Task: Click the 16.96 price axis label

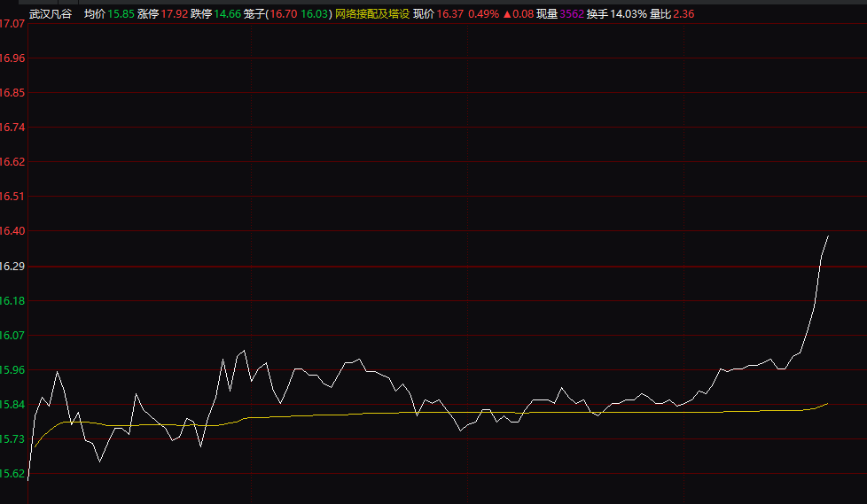Action: [12, 58]
